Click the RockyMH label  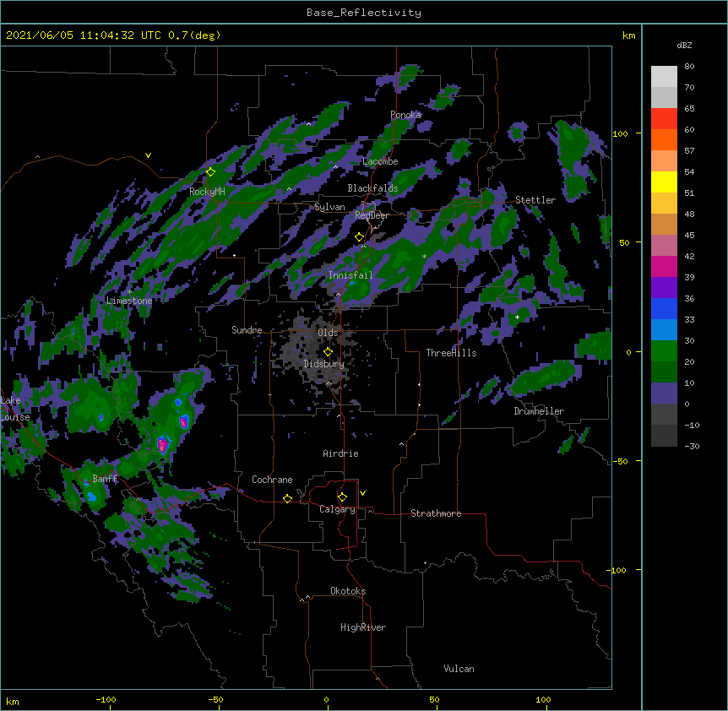coord(207,193)
